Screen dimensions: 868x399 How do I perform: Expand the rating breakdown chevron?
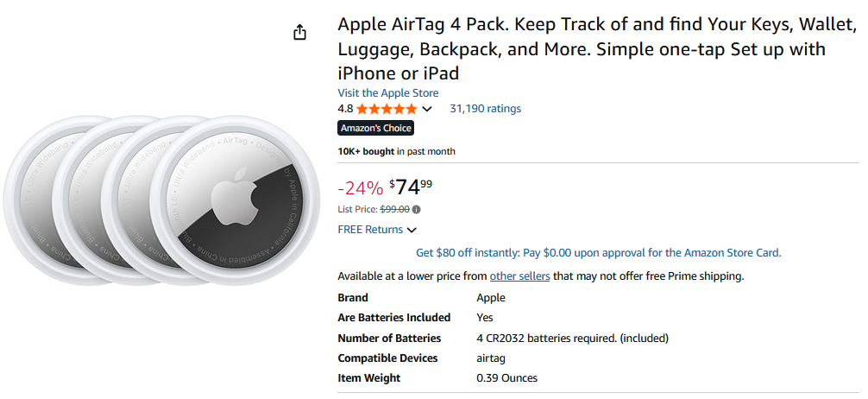426,110
